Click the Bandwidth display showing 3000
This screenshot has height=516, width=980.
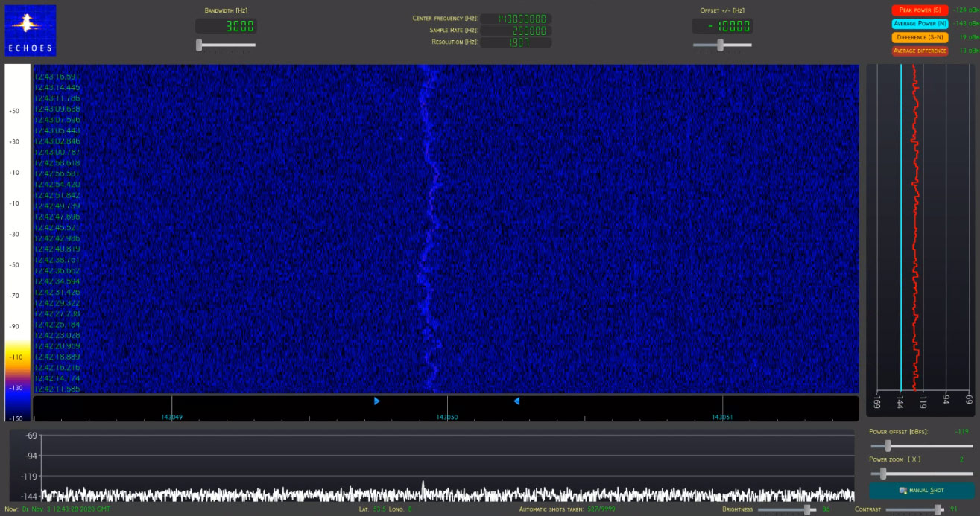226,26
